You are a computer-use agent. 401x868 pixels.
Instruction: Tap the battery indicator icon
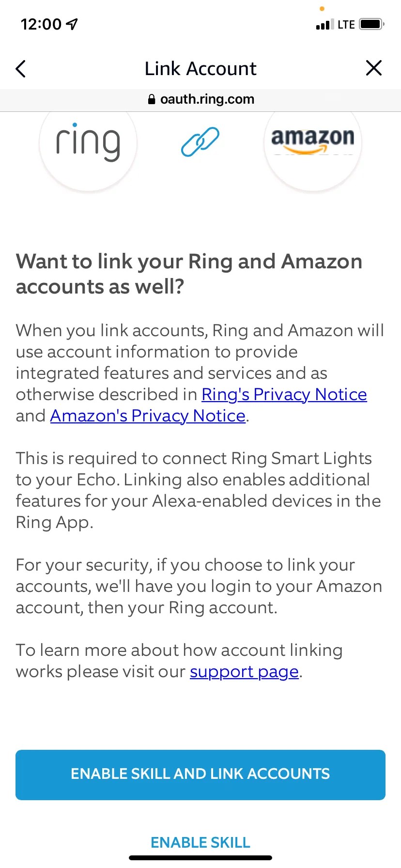(371, 24)
